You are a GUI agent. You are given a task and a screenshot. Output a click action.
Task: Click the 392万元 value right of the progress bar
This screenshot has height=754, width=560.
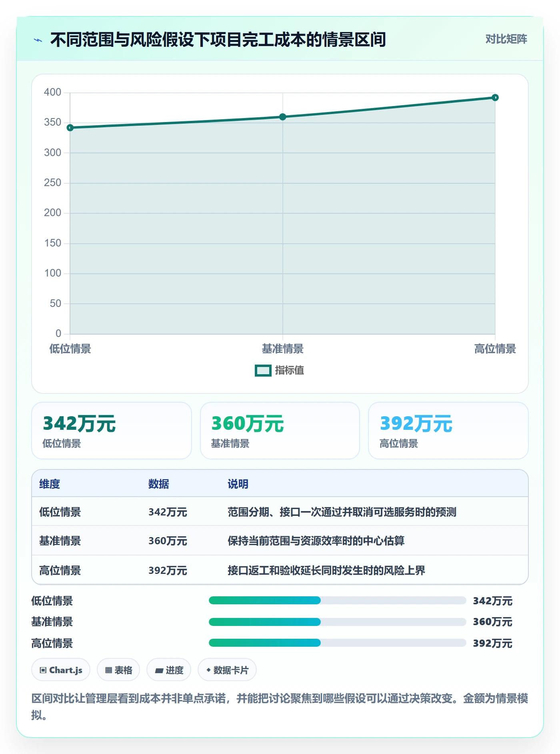493,644
